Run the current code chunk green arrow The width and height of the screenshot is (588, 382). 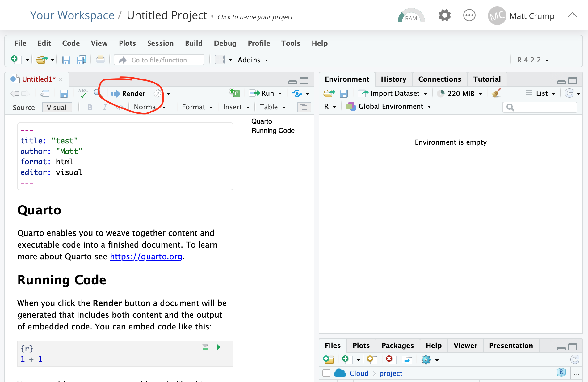(x=219, y=347)
